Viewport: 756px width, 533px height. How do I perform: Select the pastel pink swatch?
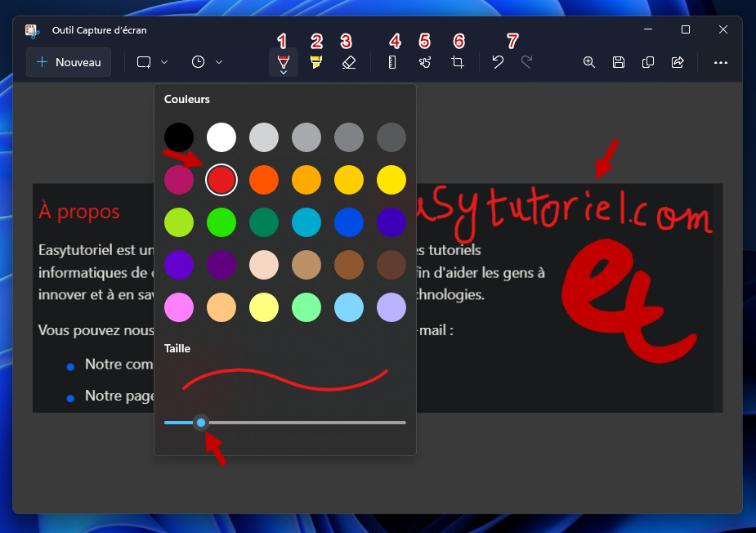[x=179, y=307]
